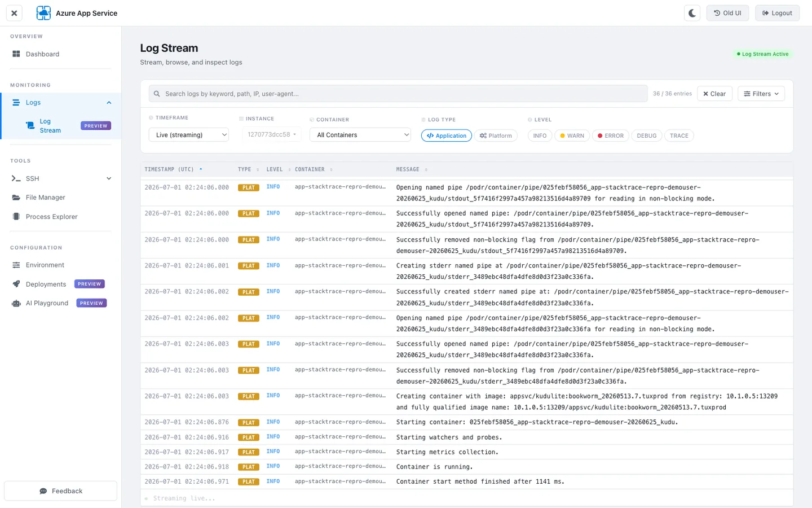
Task: Click the File Manager folder icon
Action: (x=16, y=198)
